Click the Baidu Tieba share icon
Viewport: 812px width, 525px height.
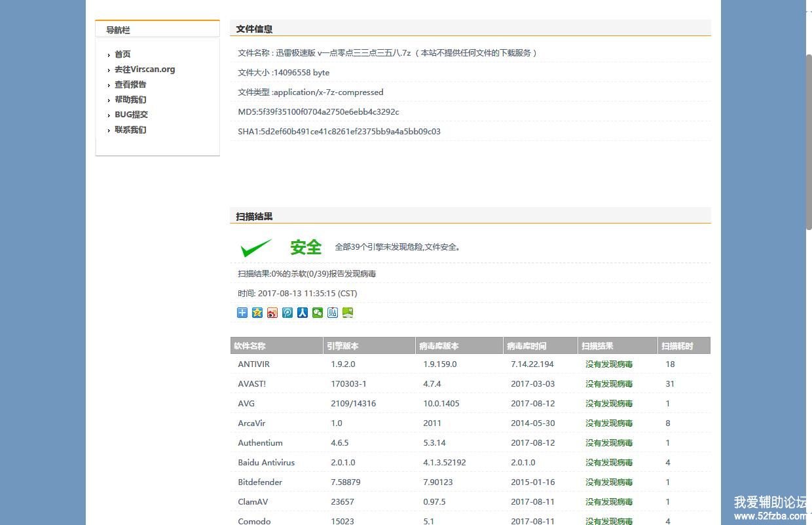click(x=333, y=313)
